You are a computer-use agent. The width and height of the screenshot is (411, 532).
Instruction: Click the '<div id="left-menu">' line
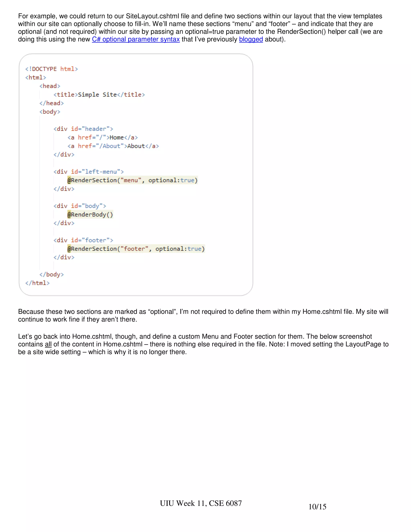tap(89, 172)
